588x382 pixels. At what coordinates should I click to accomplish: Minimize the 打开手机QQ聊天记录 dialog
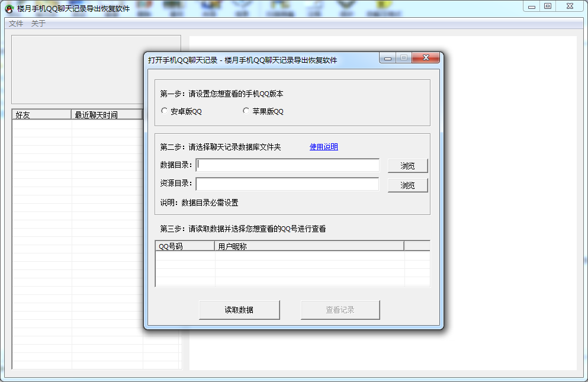[x=388, y=58]
